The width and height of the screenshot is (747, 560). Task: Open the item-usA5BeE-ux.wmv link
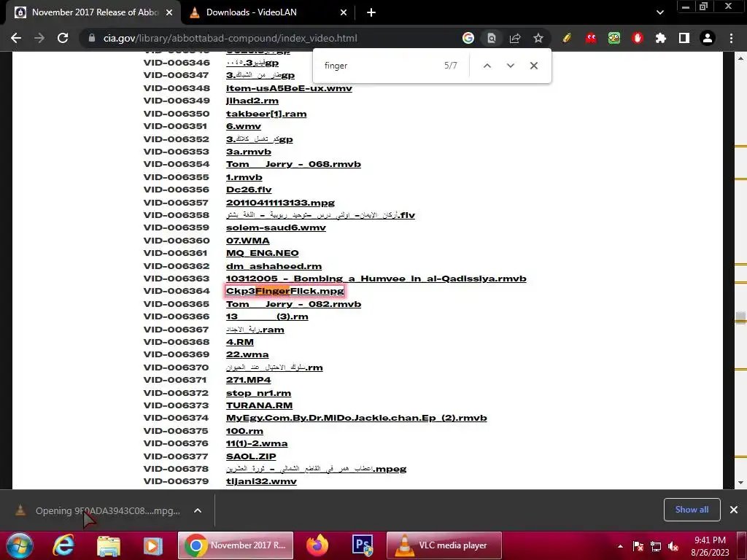click(289, 88)
